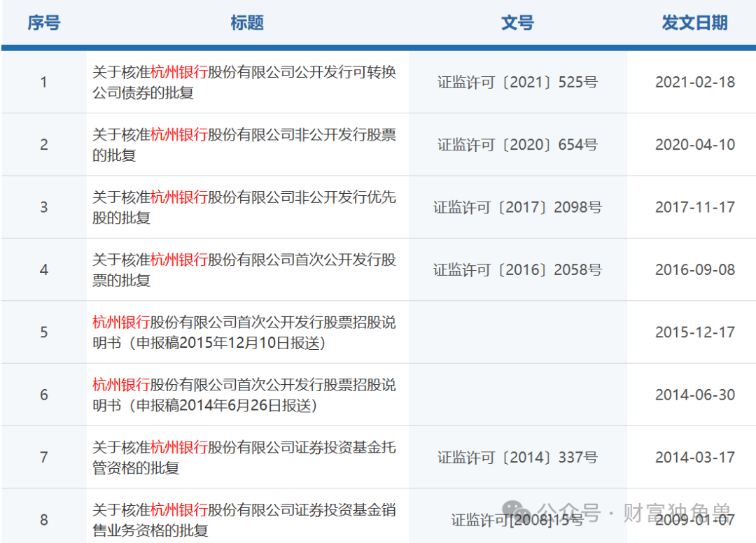The height and width of the screenshot is (543, 756).
Task: Open the 公开发行可转换公司债券的批复 title
Action: pyautogui.click(x=244, y=83)
